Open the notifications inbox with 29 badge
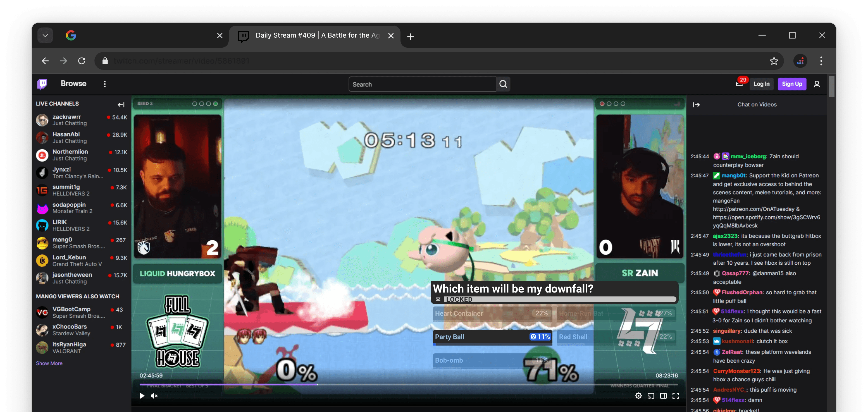868x412 pixels. click(739, 84)
